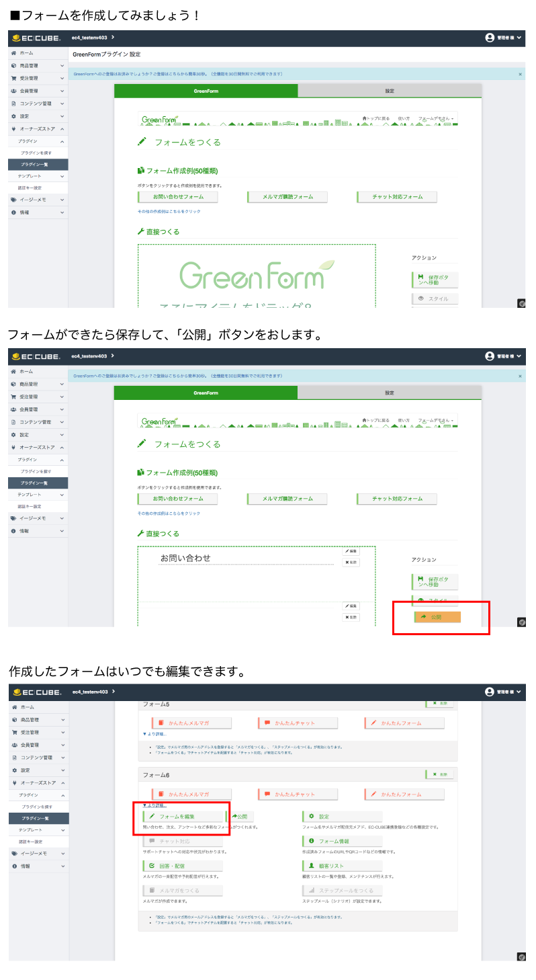
Task: Click the 削除 button beside the お問い合わせ field
Action: click(351, 563)
